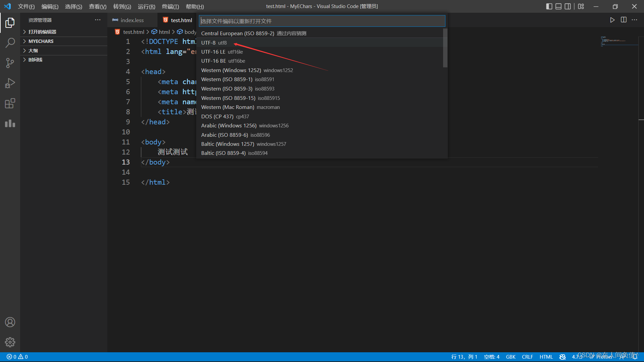Click the encoding search input field
This screenshot has width=644, height=362.
click(322, 21)
